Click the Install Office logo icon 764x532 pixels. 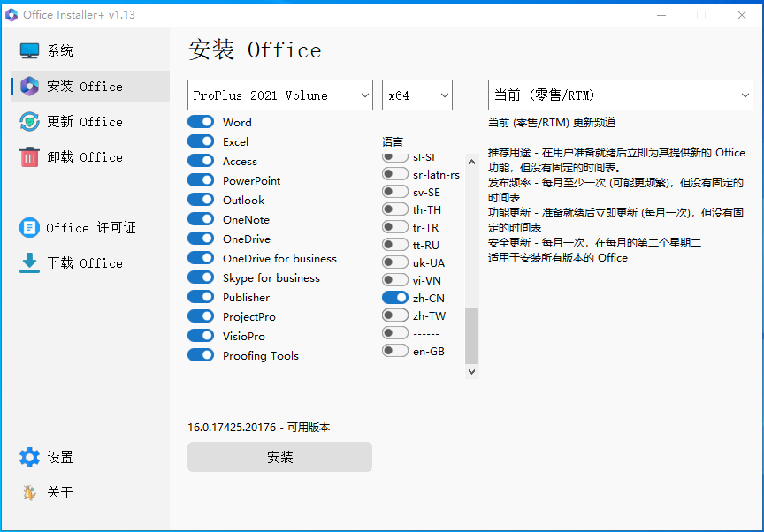(x=29, y=86)
